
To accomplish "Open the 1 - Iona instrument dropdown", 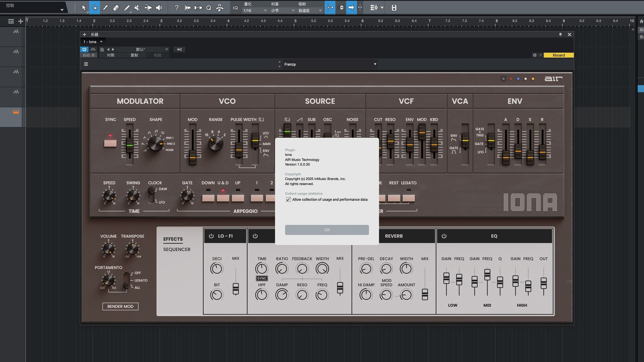I will [101, 42].
